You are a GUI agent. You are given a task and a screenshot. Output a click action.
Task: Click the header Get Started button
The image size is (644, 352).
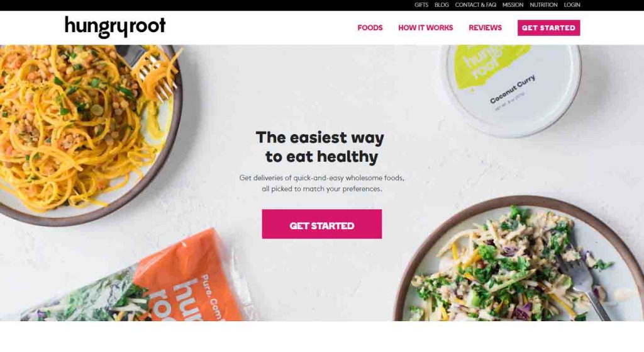click(x=548, y=28)
